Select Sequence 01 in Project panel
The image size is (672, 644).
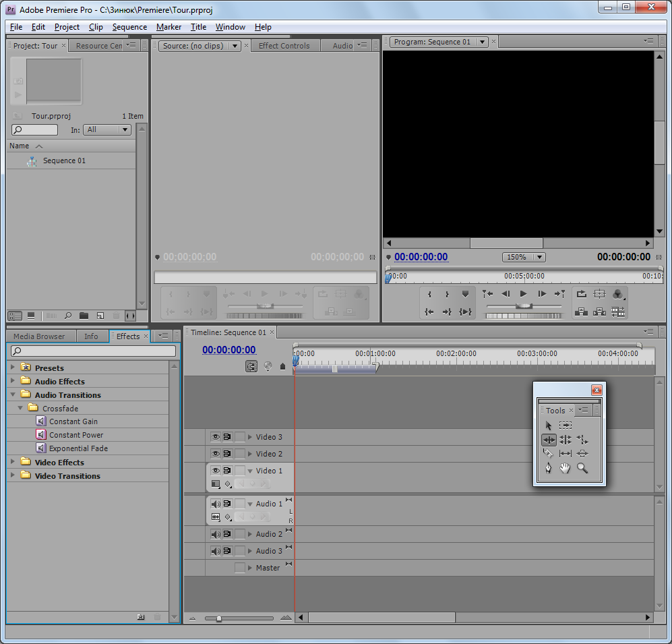pyautogui.click(x=64, y=160)
